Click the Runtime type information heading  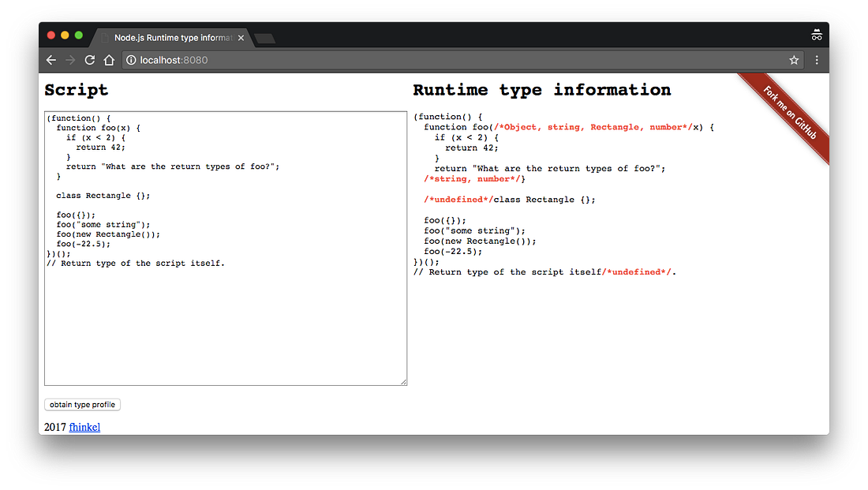542,90
